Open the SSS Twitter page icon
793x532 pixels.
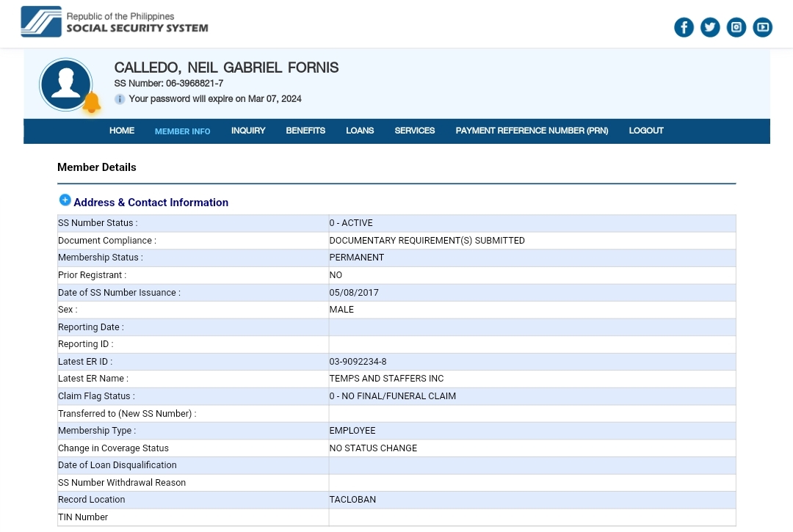(710, 28)
